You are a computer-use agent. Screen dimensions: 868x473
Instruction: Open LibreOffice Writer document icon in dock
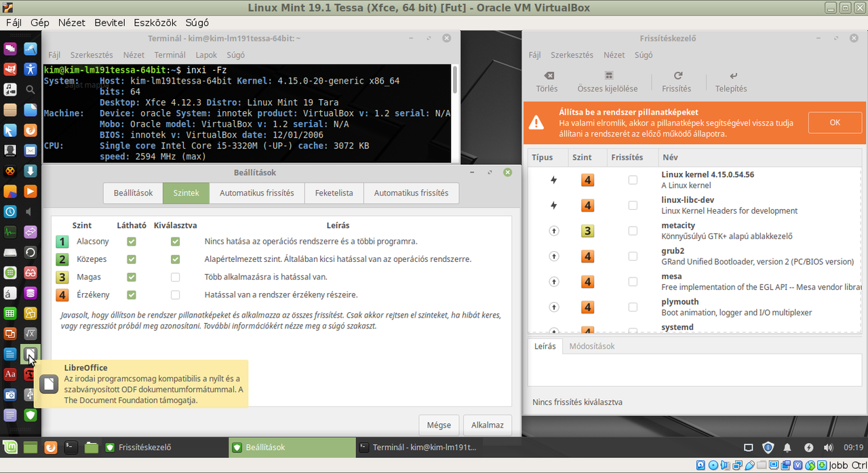pyautogui.click(x=10, y=354)
